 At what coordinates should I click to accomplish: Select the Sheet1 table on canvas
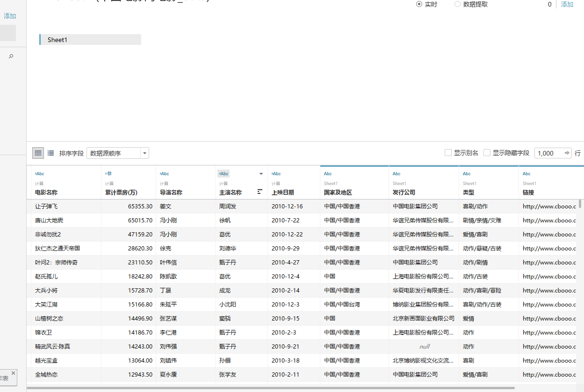click(x=90, y=40)
